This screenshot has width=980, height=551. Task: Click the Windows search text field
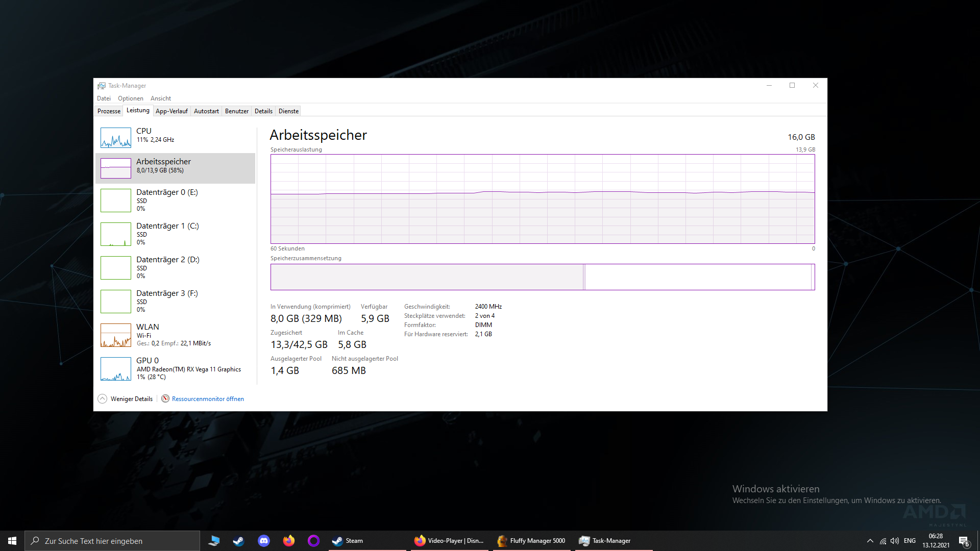(112, 541)
